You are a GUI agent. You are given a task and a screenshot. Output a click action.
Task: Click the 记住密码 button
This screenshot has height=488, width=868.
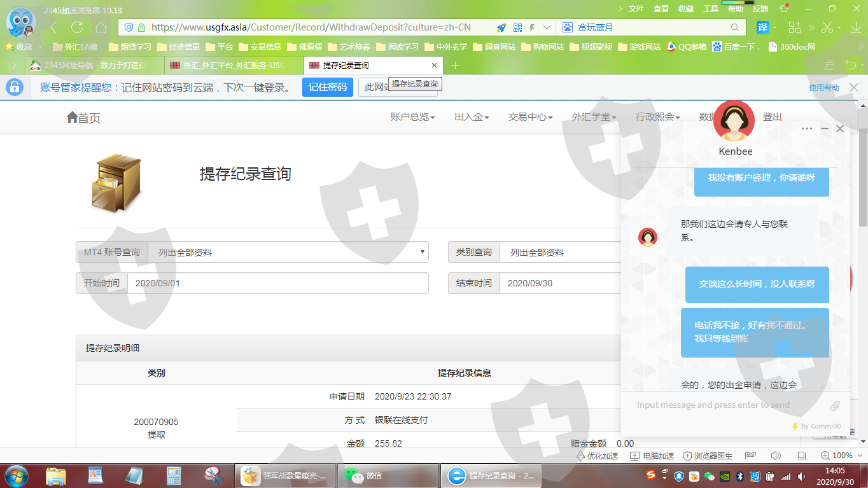(327, 87)
